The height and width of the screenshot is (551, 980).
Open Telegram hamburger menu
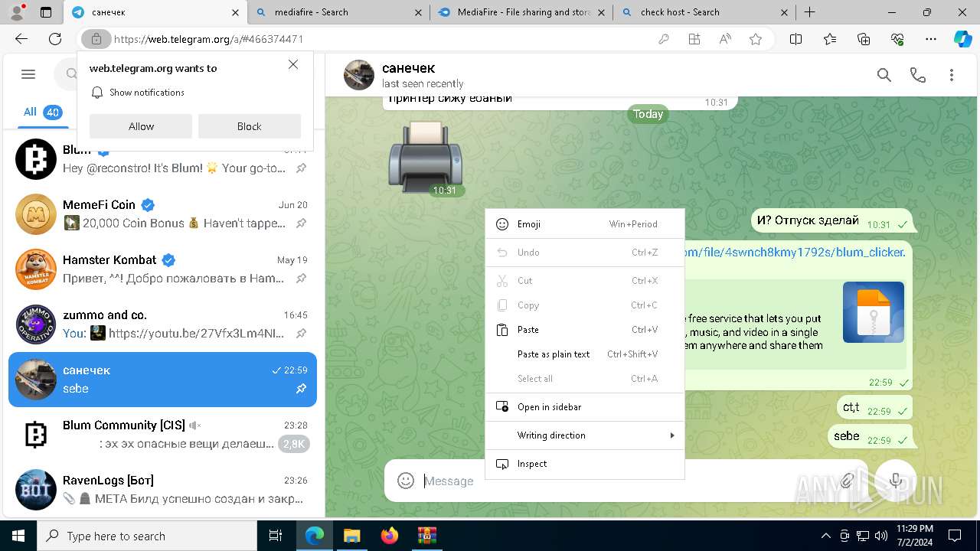point(28,74)
